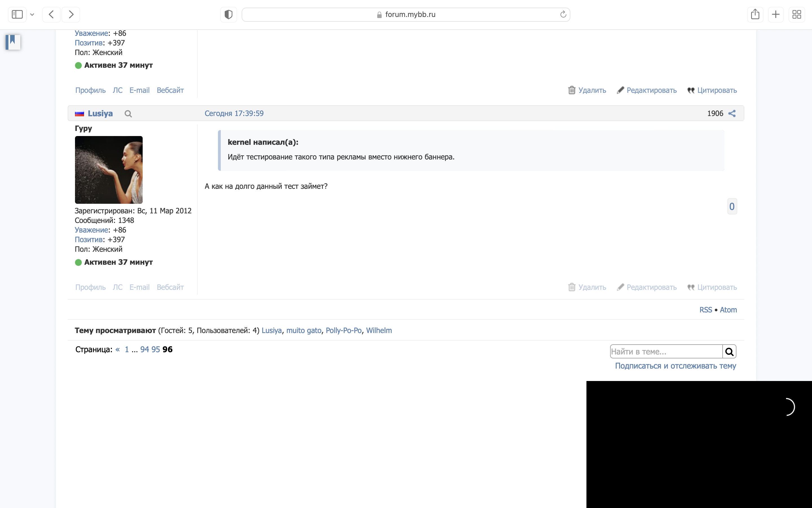Open the Atom feed link
The height and width of the screenshot is (508, 812).
[728, 310]
